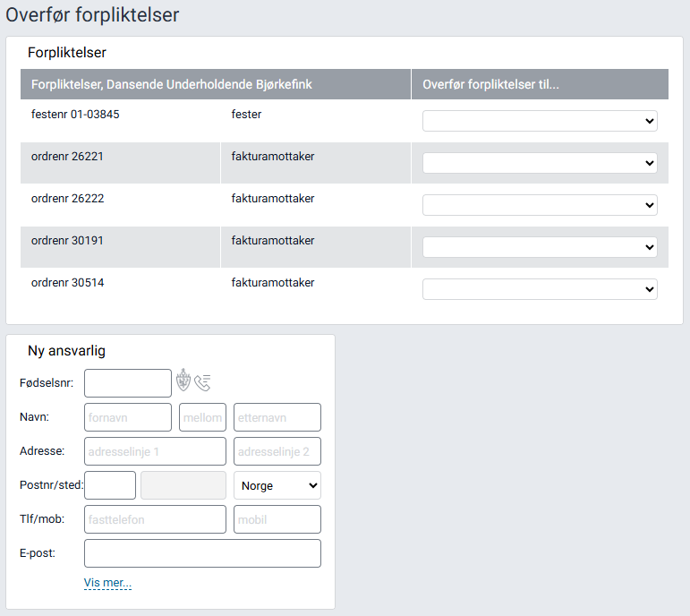Click the fasttelefon input field
This screenshot has height=616, width=690.
point(155,519)
